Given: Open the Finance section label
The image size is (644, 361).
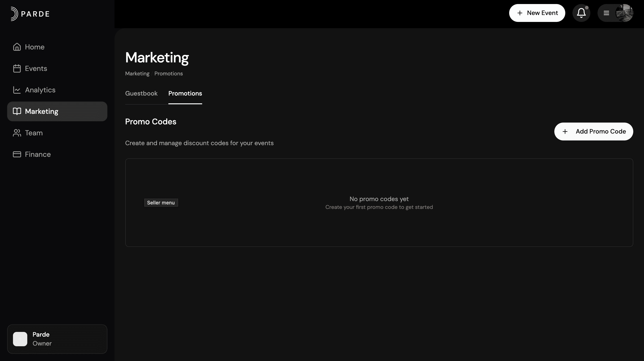Looking at the screenshot, I should click(38, 154).
